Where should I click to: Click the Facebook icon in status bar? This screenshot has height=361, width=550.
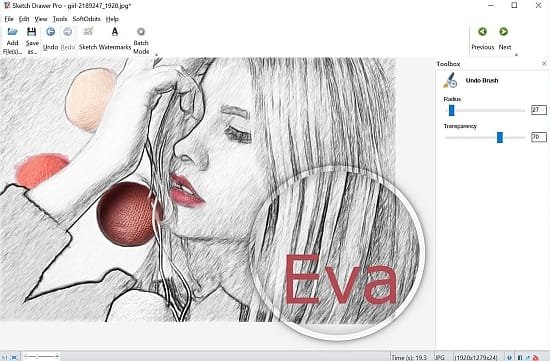click(520, 357)
